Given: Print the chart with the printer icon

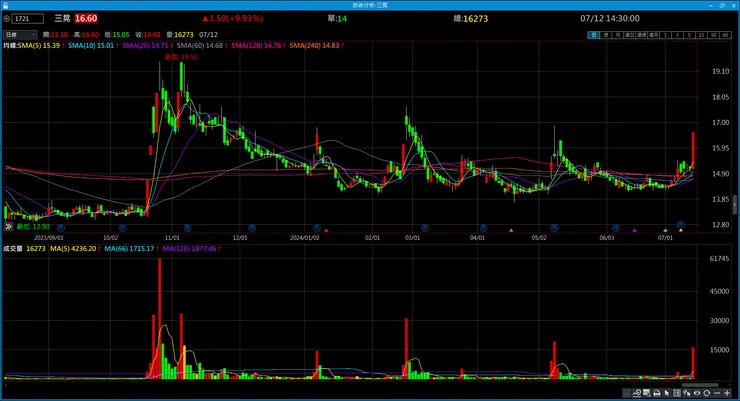Looking at the screenshot, I should click(657, 393).
